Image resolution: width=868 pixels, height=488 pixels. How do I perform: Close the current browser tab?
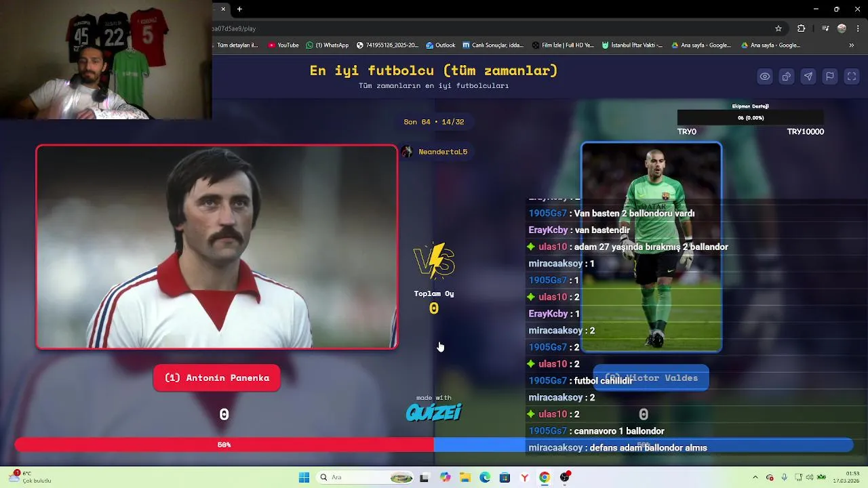pos(223,9)
